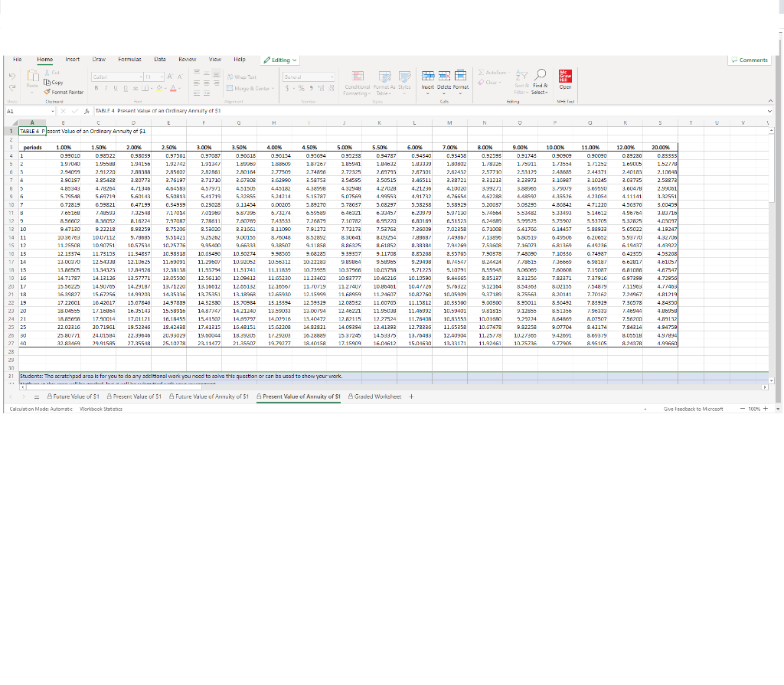Click the Name Box showing A1
Image resolution: width=784 pixels, height=685 pixels.
[30, 111]
